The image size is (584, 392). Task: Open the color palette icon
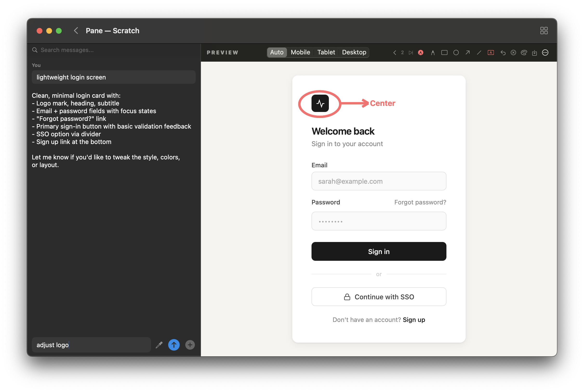(524, 52)
